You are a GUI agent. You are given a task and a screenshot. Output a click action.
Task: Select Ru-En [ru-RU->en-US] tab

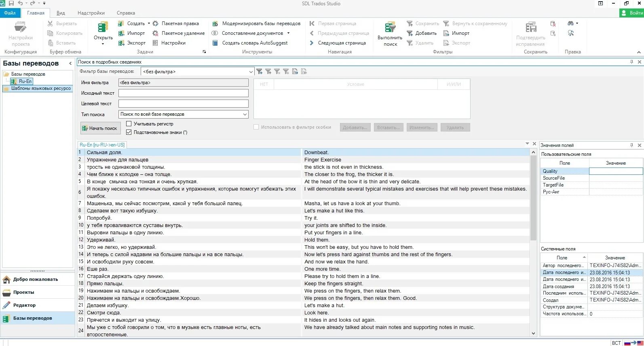click(102, 144)
